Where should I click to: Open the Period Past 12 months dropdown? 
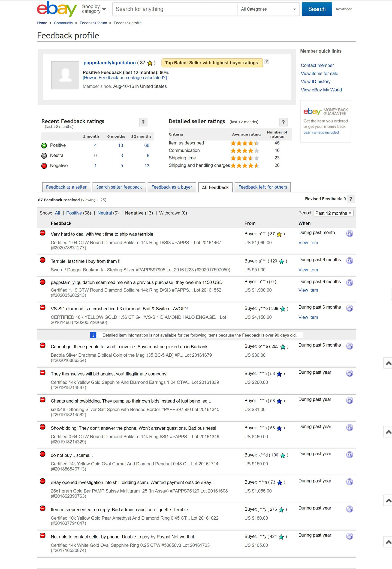click(x=333, y=213)
